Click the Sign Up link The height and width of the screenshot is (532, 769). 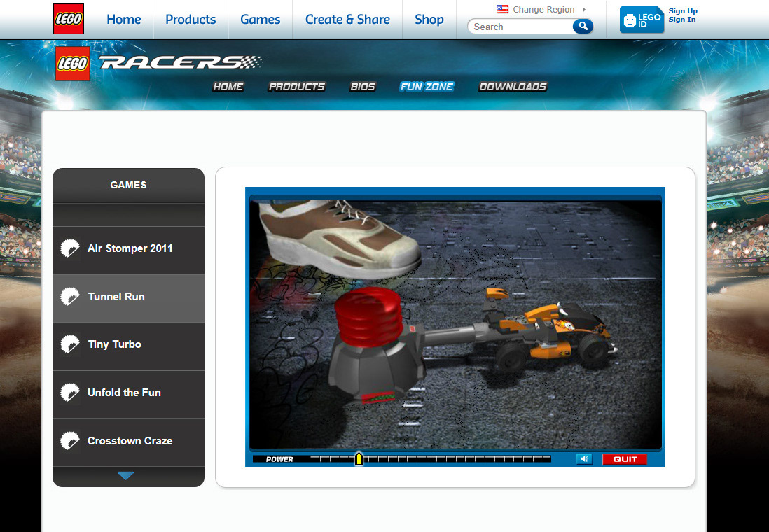[x=683, y=10]
